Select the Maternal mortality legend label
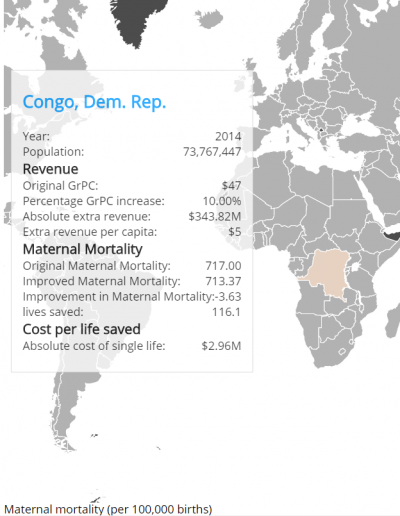400x516 pixels. pos(108,509)
